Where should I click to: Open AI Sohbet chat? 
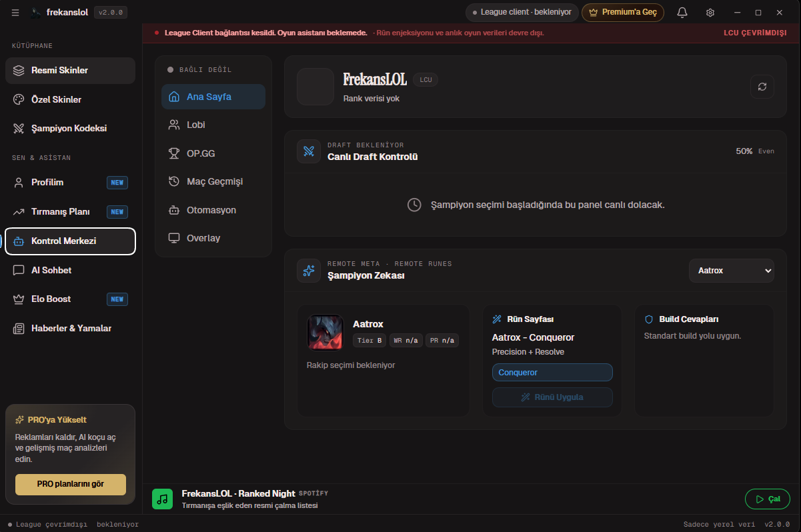click(70, 270)
